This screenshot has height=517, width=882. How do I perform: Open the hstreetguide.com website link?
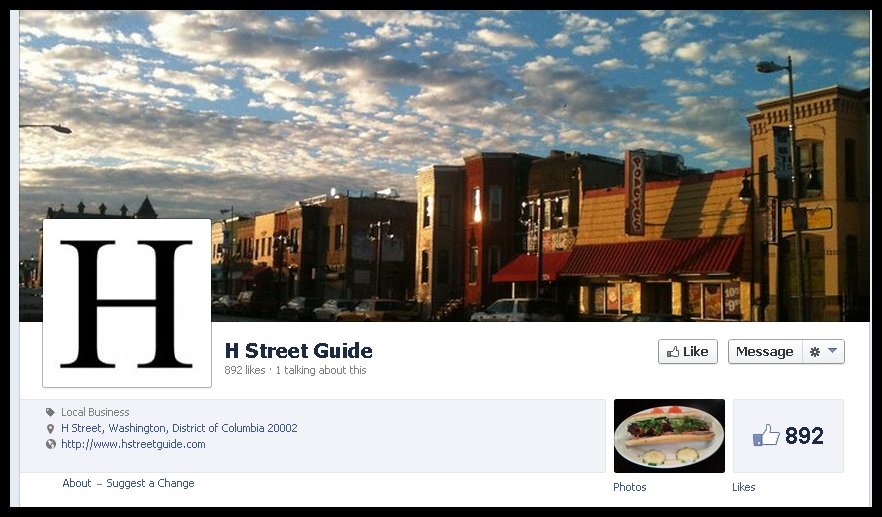point(133,444)
